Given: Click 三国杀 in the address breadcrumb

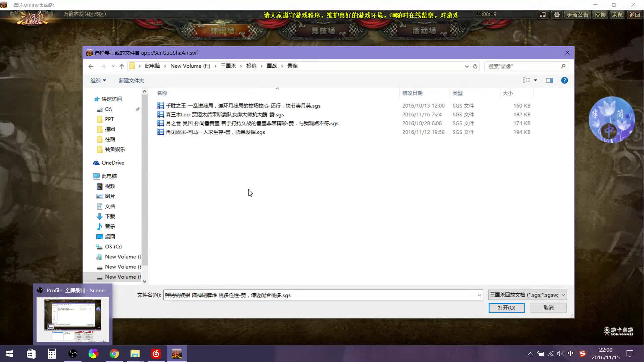Looking at the screenshot, I should pos(228,66).
